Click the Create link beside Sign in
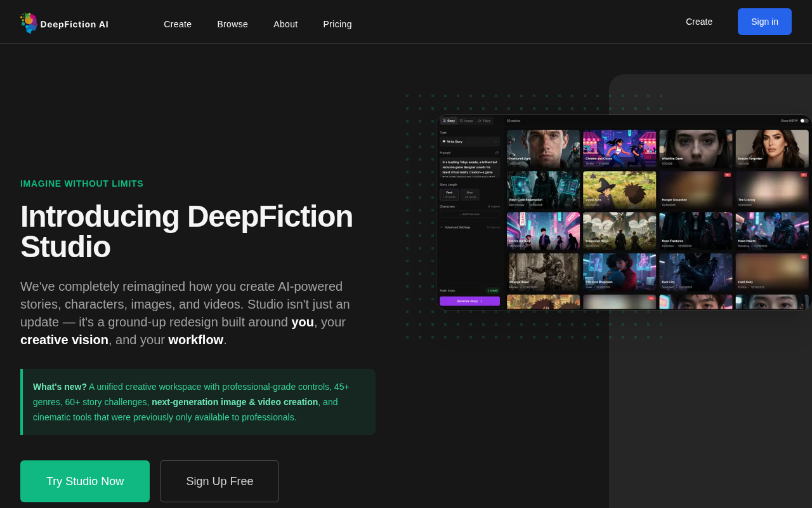Viewport: 812px width, 508px height. point(699,22)
